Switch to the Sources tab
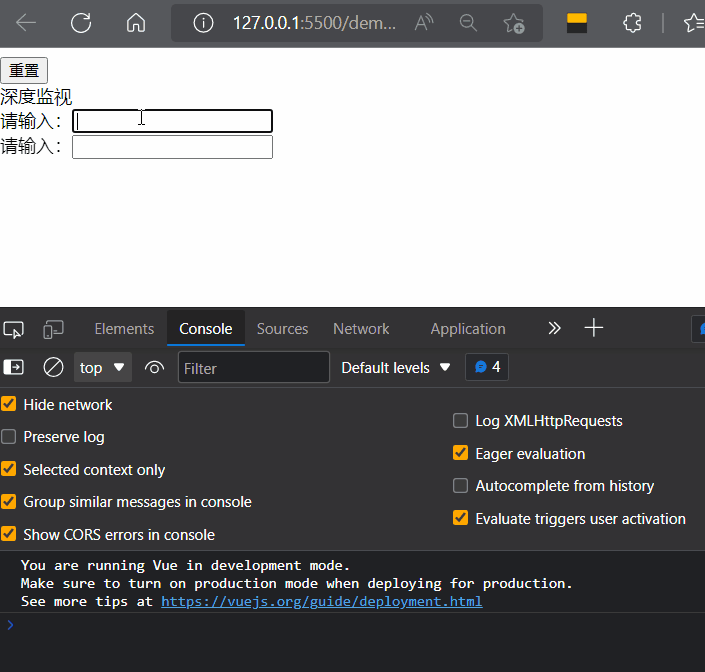This screenshot has width=705, height=672. click(x=282, y=329)
